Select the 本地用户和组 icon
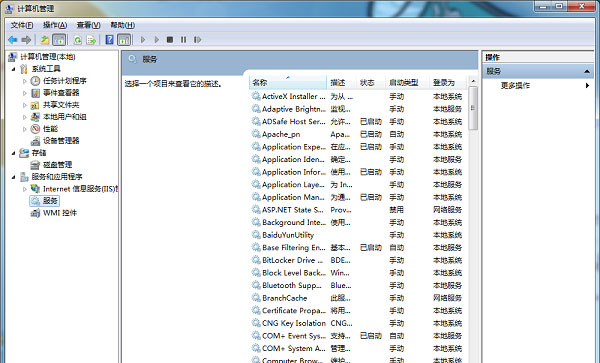 point(35,117)
